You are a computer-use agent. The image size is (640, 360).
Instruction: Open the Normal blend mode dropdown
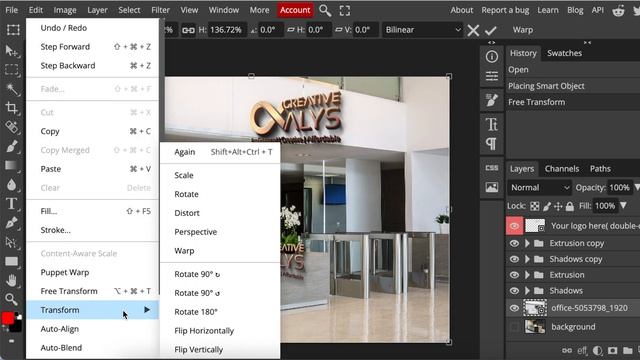pyautogui.click(x=539, y=188)
